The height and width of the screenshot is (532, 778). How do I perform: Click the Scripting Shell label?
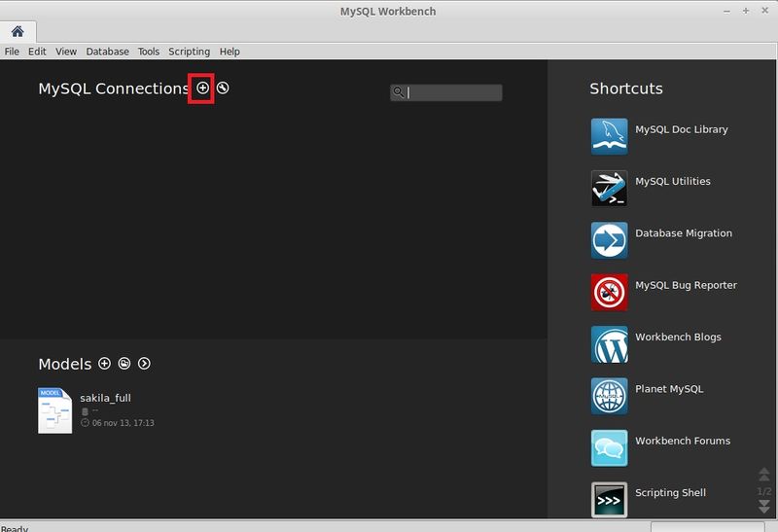pos(670,492)
